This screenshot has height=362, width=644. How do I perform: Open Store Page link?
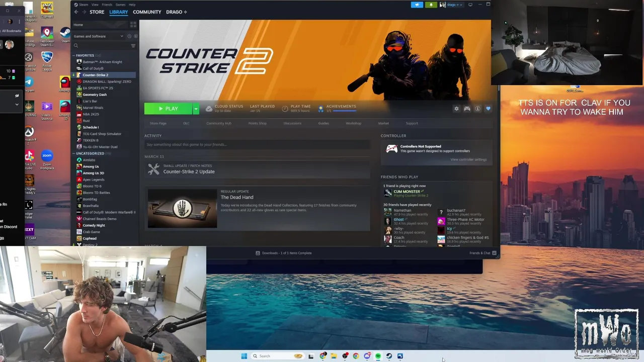[x=158, y=123]
